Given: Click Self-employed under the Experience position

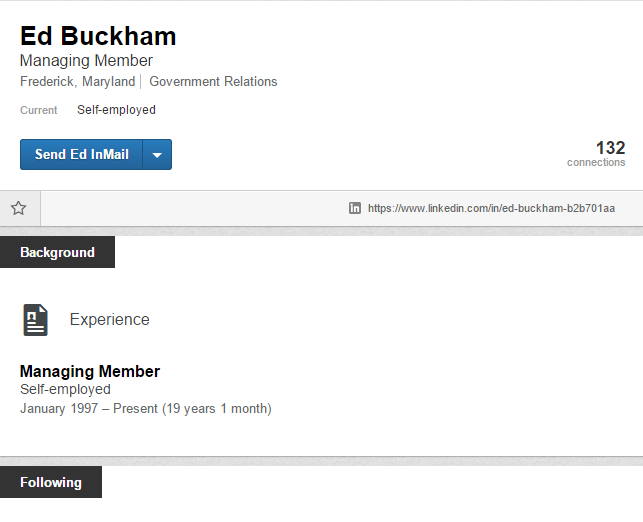Looking at the screenshot, I should coord(65,389).
